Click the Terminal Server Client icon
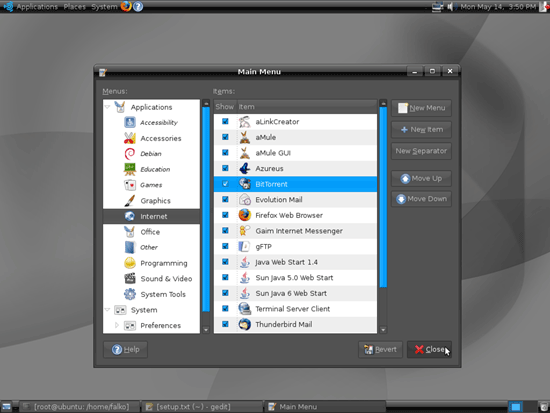The height and width of the screenshot is (413, 550). [x=244, y=309]
